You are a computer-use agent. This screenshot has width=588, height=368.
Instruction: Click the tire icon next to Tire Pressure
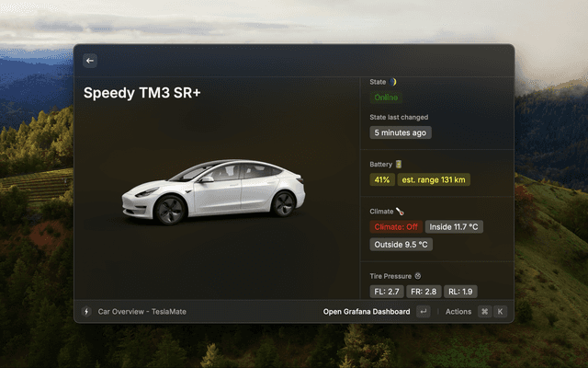[x=417, y=275]
